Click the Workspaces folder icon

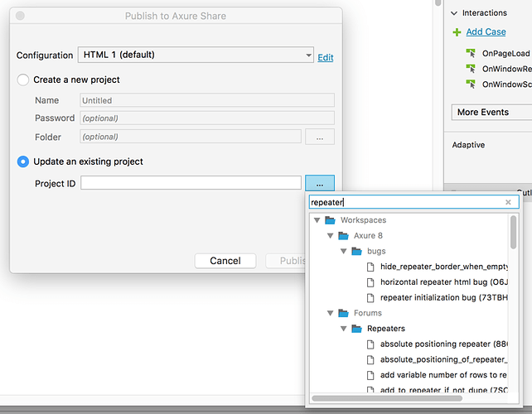[x=330, y=220]
